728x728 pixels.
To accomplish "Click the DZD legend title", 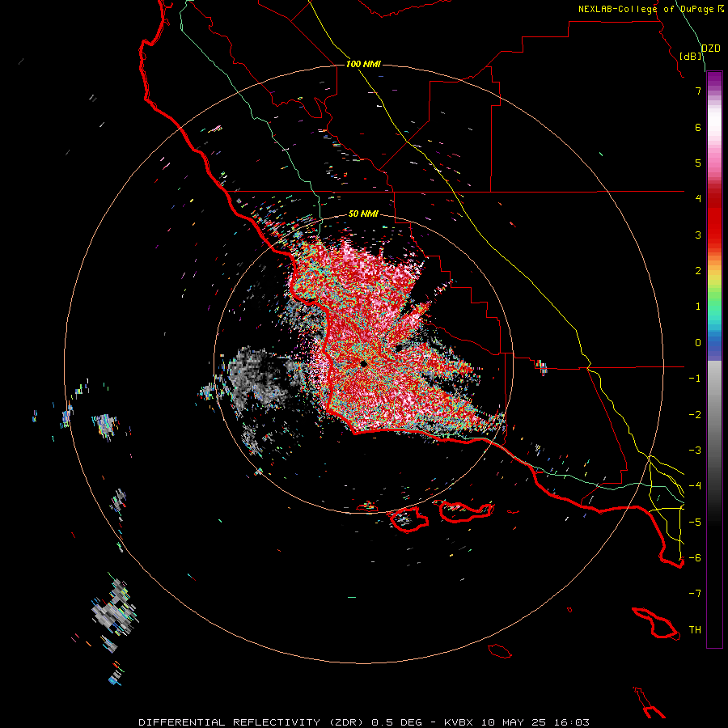I will [x=711, y=49].
